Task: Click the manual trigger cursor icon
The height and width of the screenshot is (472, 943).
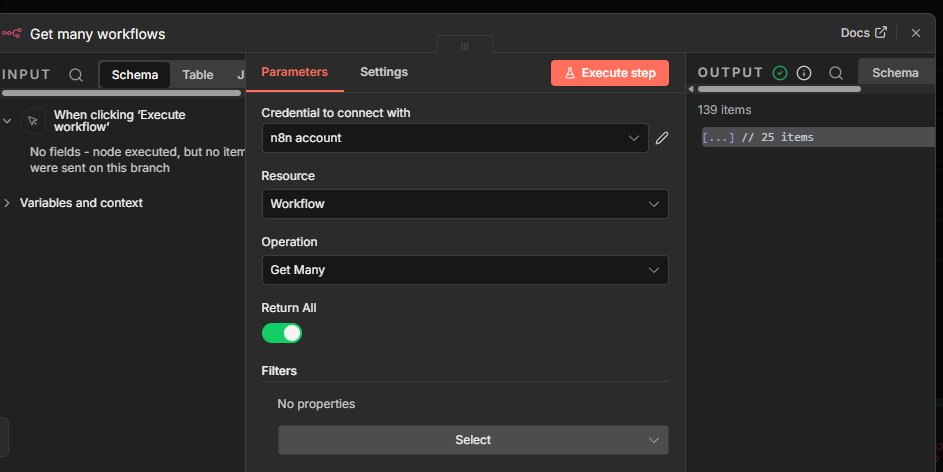Action: point(33,121)
